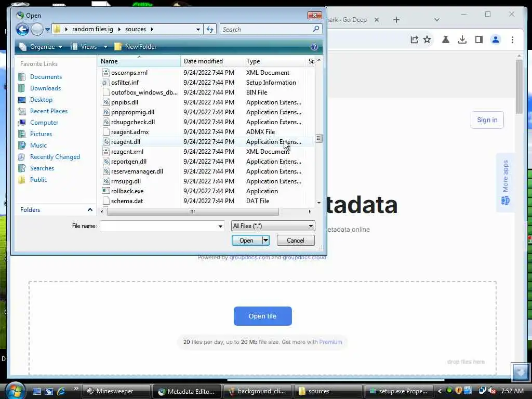Open recent pages dropdown beside Forward arrow
The height and width of the screenshot is (399, 532).
coord(47,30)
